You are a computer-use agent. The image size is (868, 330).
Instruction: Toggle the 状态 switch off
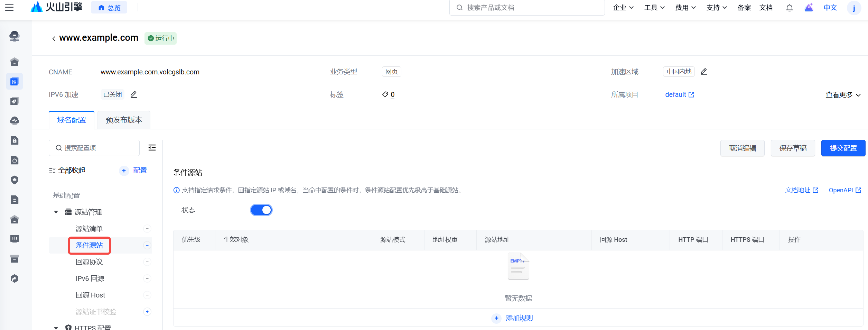261,210
